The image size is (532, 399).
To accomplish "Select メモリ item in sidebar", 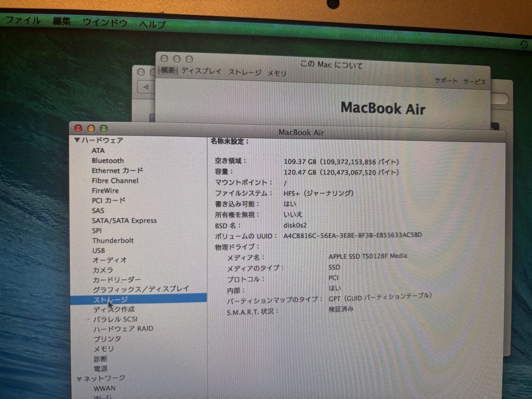I will (x=104, y=349).
